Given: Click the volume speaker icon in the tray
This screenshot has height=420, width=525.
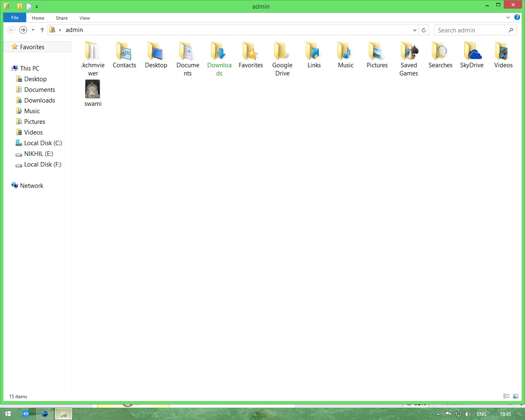Looking at the screenshot, I should tap(468, 414).
